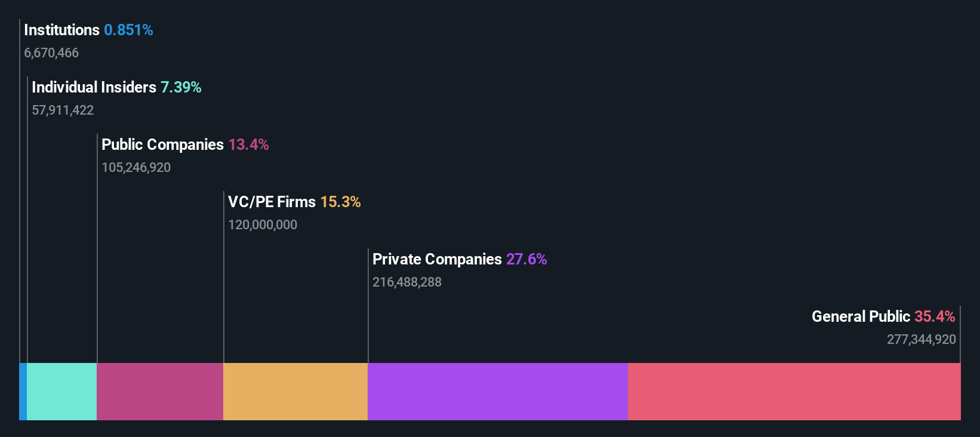980x437 pixels.
Task: Click the magenta Public Companies bar segment
Action: pos(160,392)
